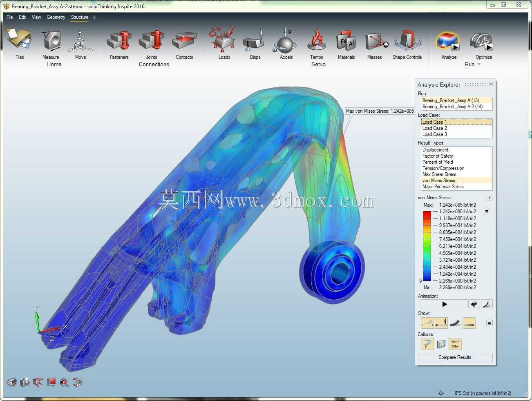Image resolution: width=532 pixels, height=401 pixels.
Task: Toggle the animation curve settings button
Action: point(487,304)
